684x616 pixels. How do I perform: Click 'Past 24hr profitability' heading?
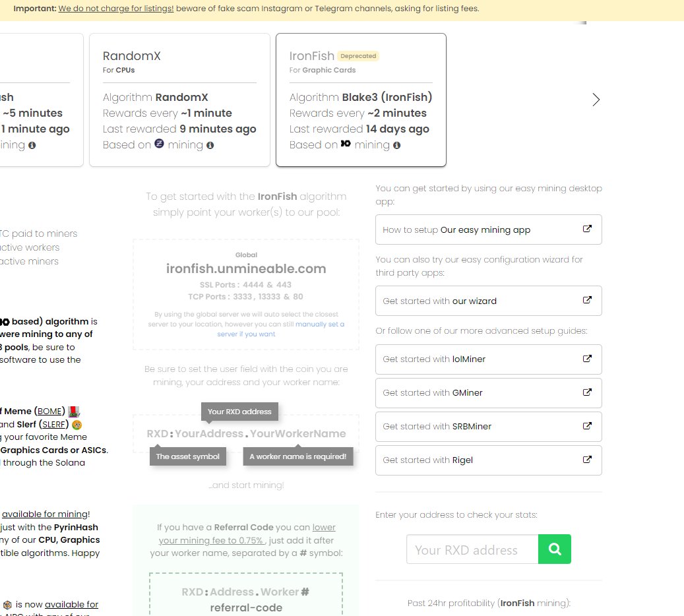pyautogui.click(x=489, y=603)
